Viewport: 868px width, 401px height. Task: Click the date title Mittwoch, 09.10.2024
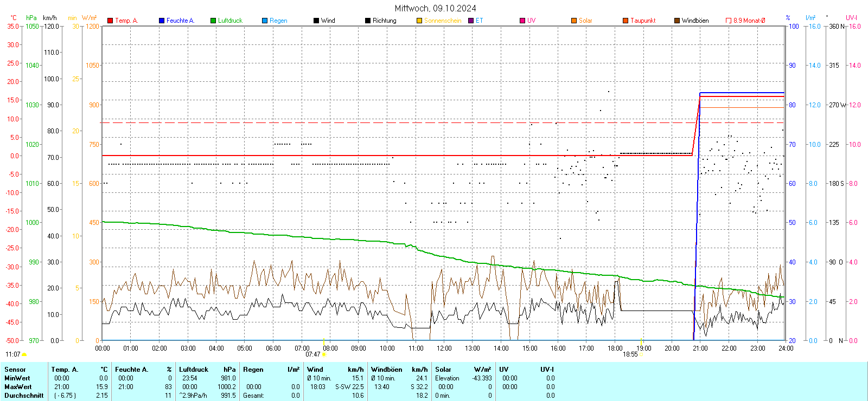click(435, 8)
